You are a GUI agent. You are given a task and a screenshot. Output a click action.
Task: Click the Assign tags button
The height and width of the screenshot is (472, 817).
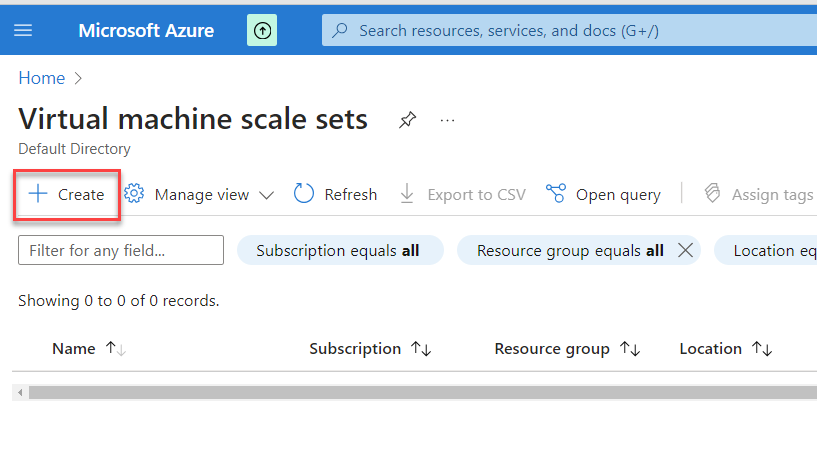pos(758,194)
